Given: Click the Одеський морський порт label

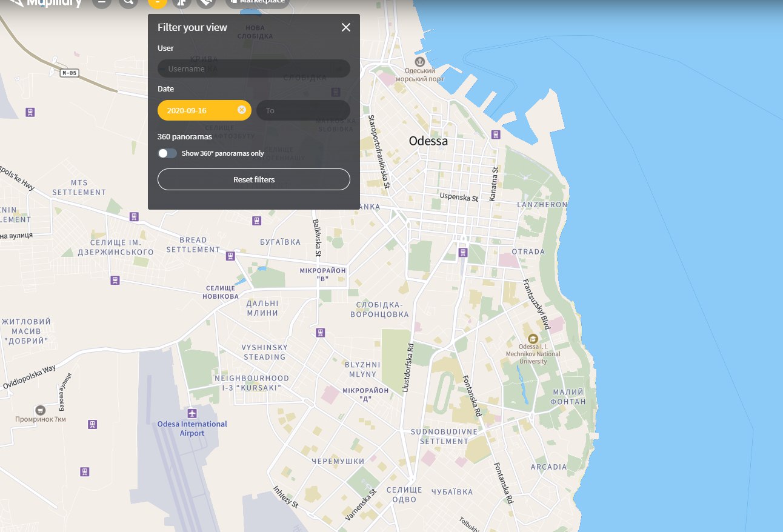Looking at the screenshot, I should (x=419, y=75).
